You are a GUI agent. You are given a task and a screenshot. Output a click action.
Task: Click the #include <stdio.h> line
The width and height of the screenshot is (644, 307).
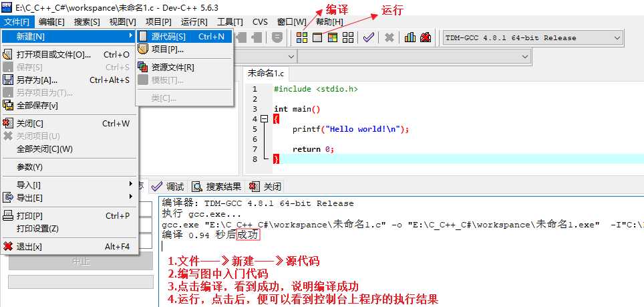point(315,89)
